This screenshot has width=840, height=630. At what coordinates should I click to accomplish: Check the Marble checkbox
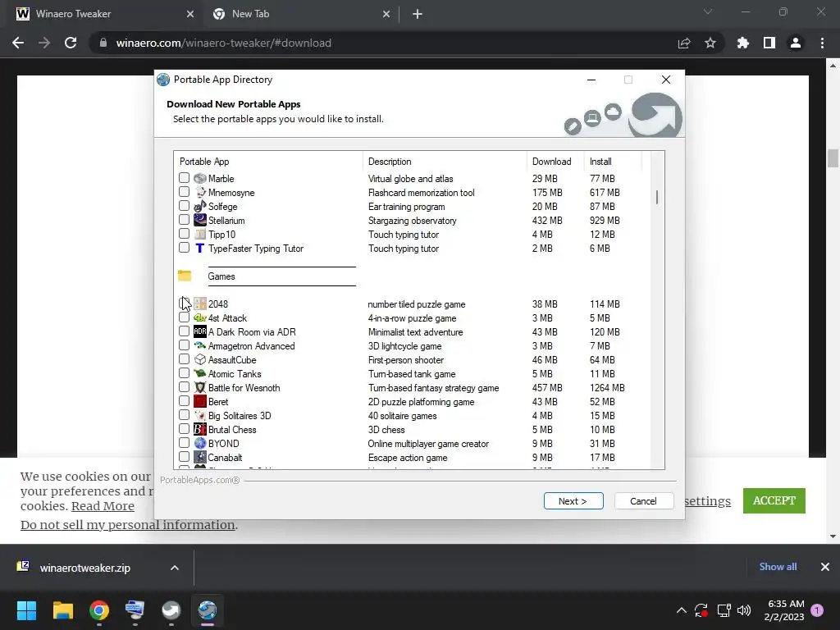(185, 177)
